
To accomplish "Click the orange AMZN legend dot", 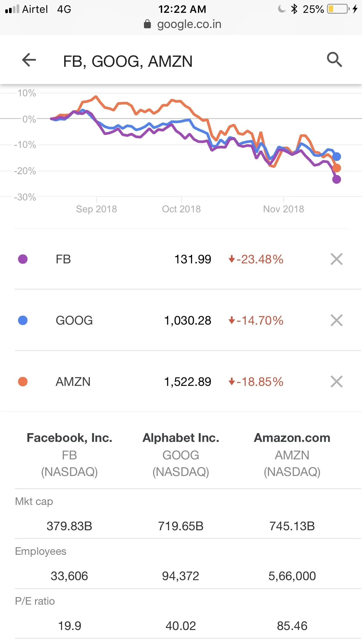I will pyautogui.click(x=23, y=381).
